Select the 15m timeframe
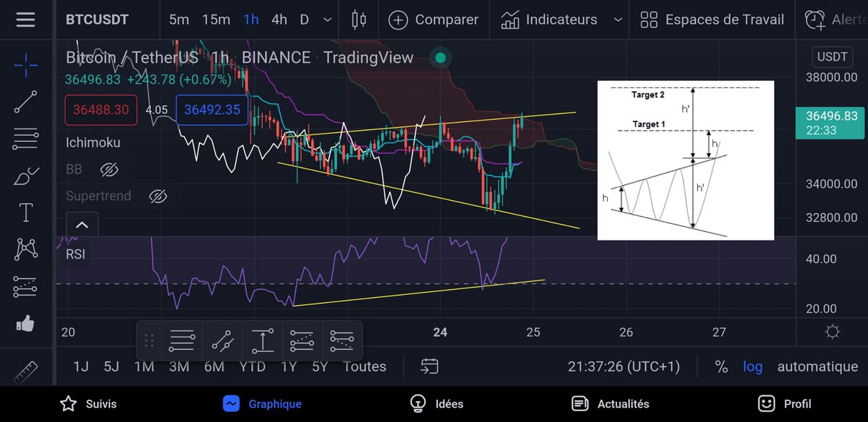Screen dimensions: 868x422 pyautogui.click(x=216, y=20)
